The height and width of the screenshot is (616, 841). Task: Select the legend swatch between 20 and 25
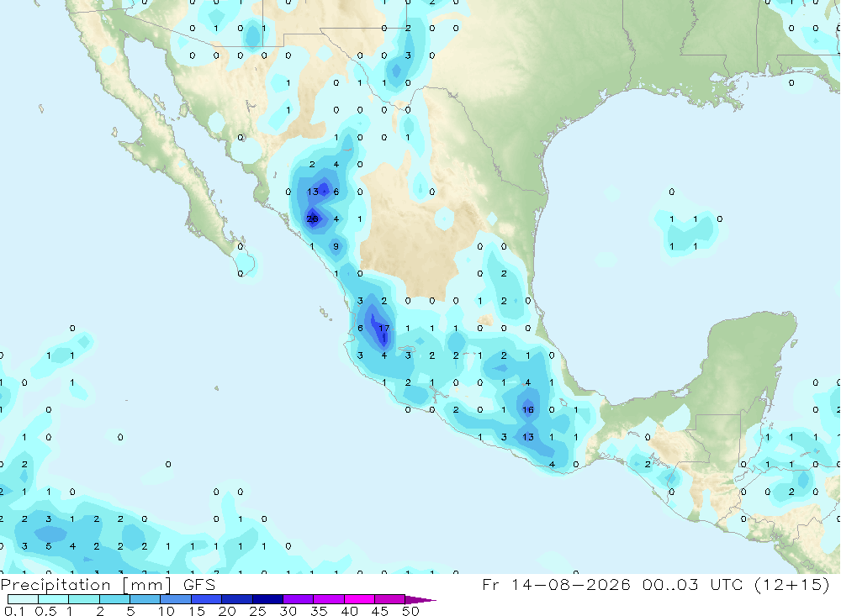(x=236, y=599)
